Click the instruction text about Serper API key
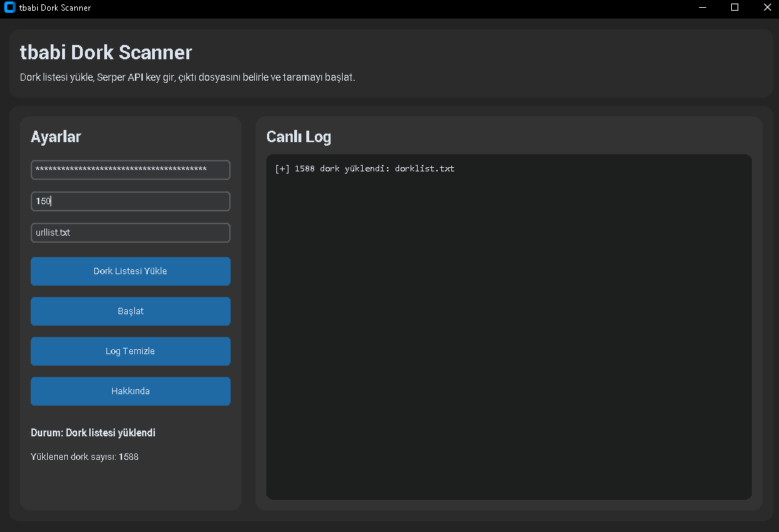Screen dimensions: 779x532 (187, 78)
